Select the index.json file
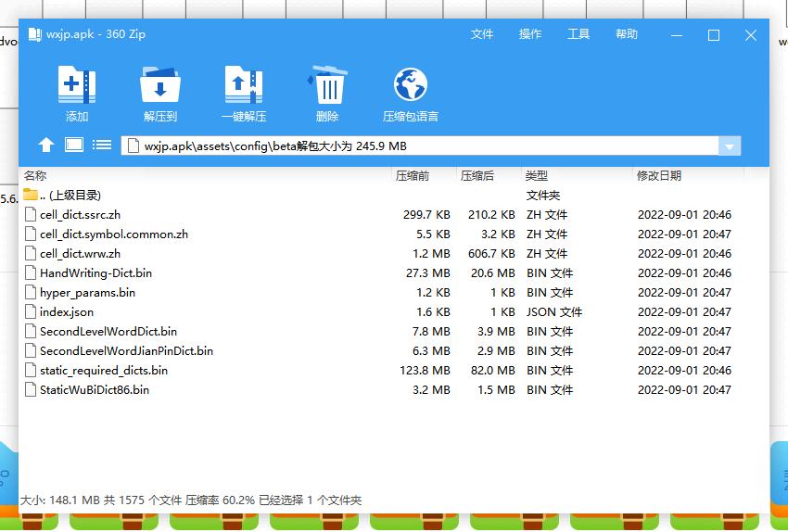The width and height of the screenshot is (788, 532). click(66, 312)
